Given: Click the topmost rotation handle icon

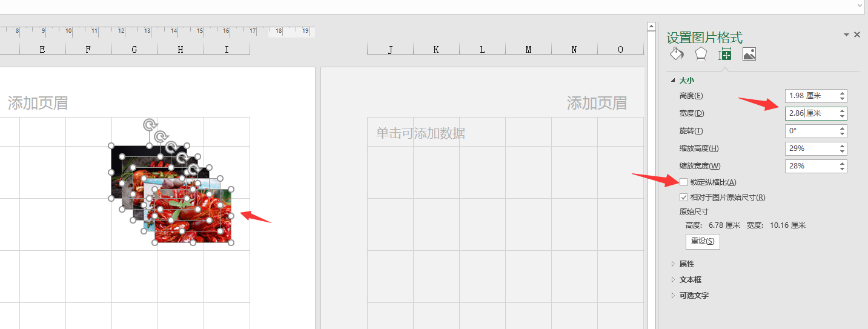Looking at the screenshot, I should click(149, 125).
